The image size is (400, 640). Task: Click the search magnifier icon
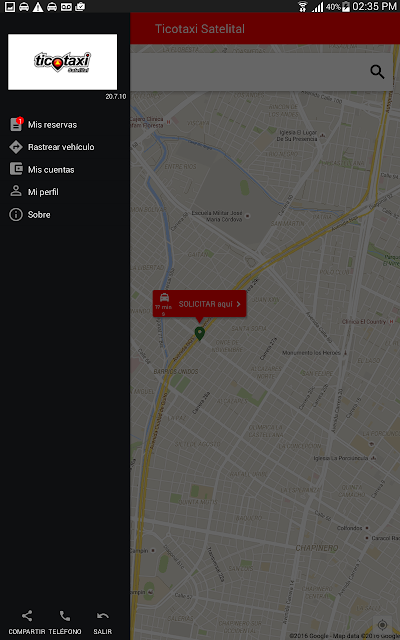click(377, 72)
